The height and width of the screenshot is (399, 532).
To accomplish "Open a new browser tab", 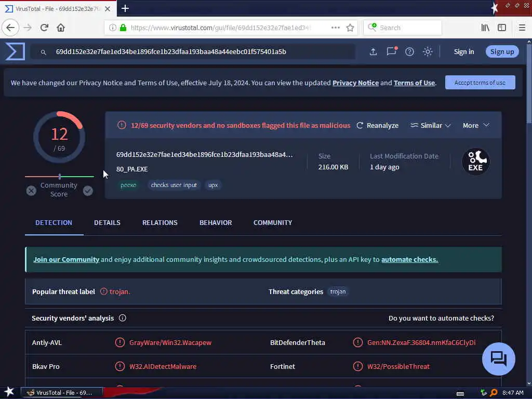I will pyautogui.click(x=125, y=8).
